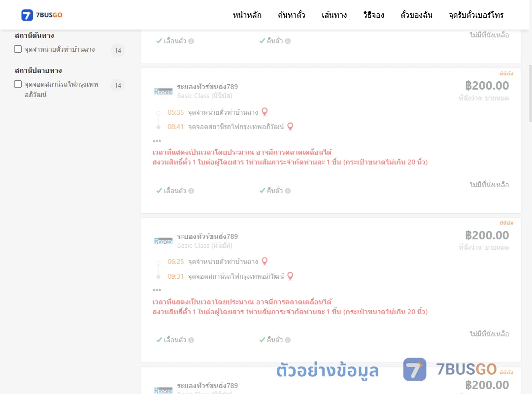Image resolution: width=532 pixels, height=394 pixels.
Task: Open the 7BUSGO logo home link
Action: 42,15
